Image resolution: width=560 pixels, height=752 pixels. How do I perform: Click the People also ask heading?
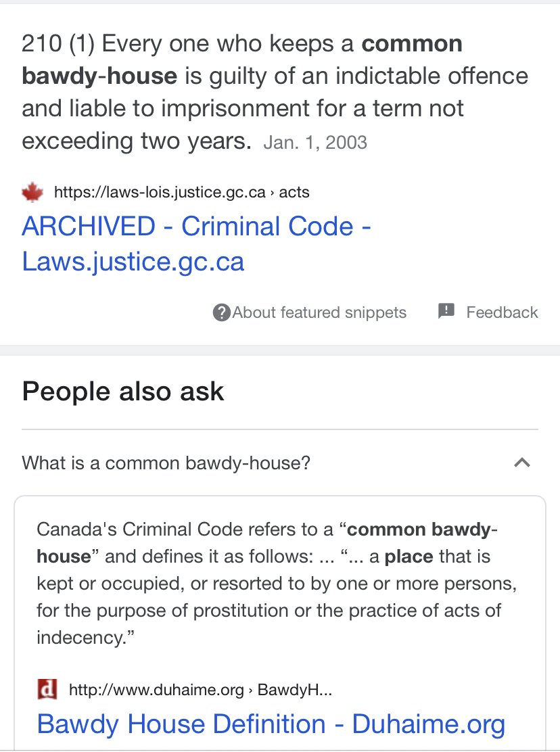123,392
